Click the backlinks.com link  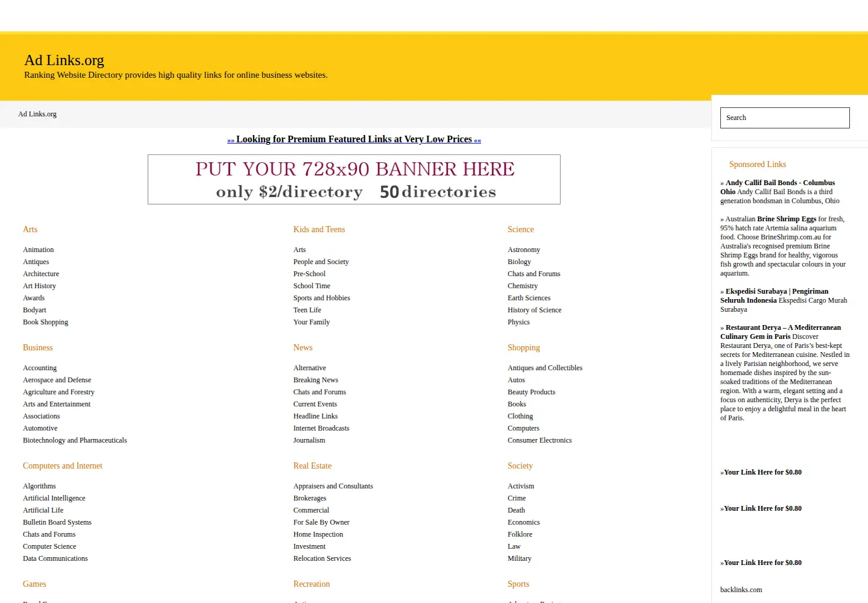point(741,590)
